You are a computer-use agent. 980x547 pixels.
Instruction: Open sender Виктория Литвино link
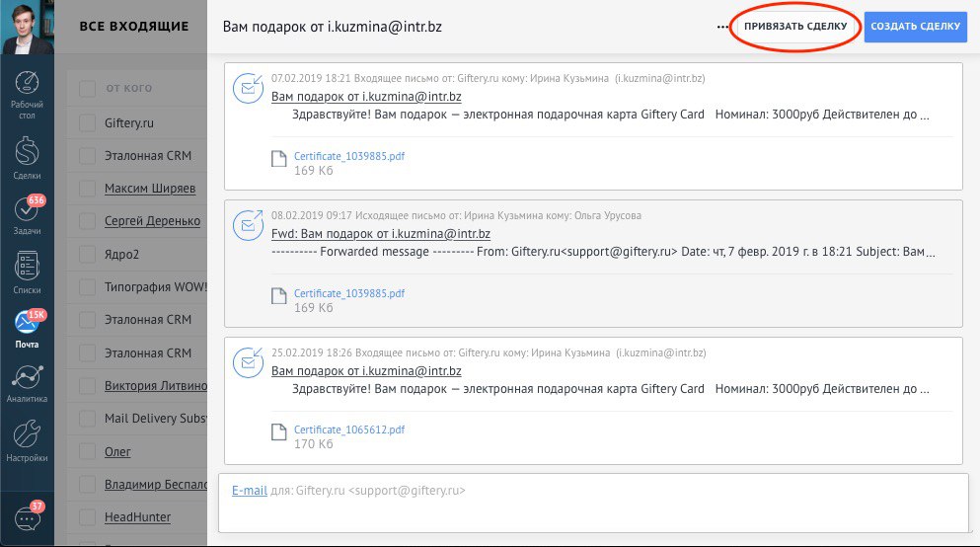tap(156, 386)
